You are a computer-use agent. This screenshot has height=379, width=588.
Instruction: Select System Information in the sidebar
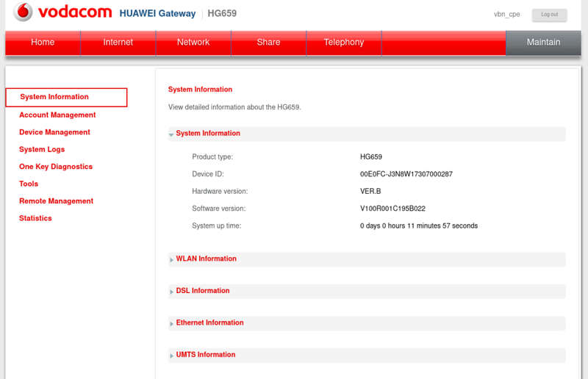point(66,97)
